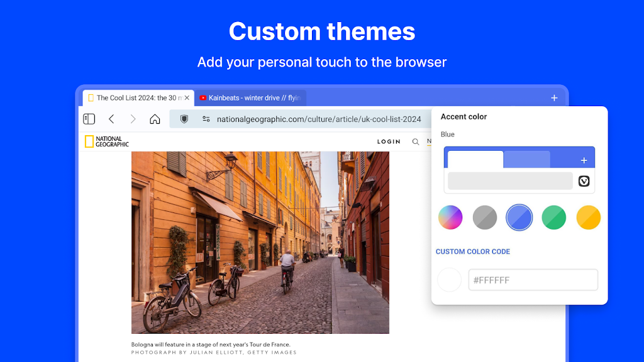
Task: Close the Cool List 2024 tab
Action: click(x=187, y=98)
